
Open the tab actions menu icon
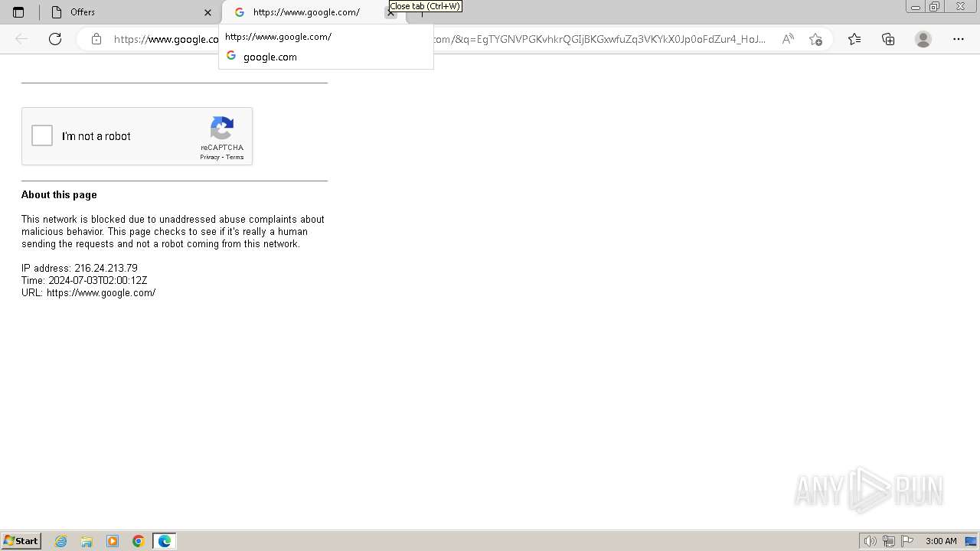point(18,12)
